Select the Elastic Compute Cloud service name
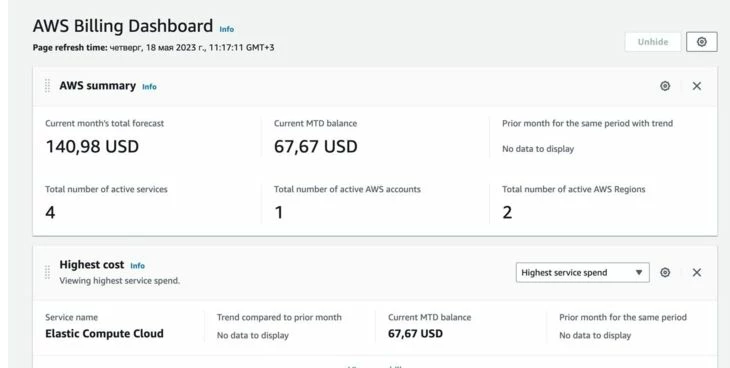Screen dimensions: 730x368 click(x=104, y=334)
